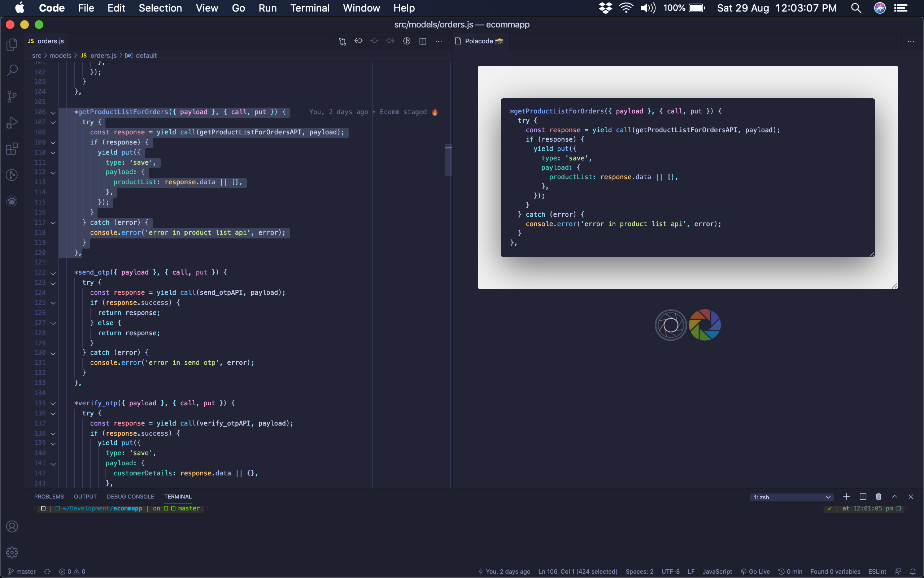This screenshot has width=924, height=578.
Task: Add a new terminal with plus icon
Action: coord(846,497)
